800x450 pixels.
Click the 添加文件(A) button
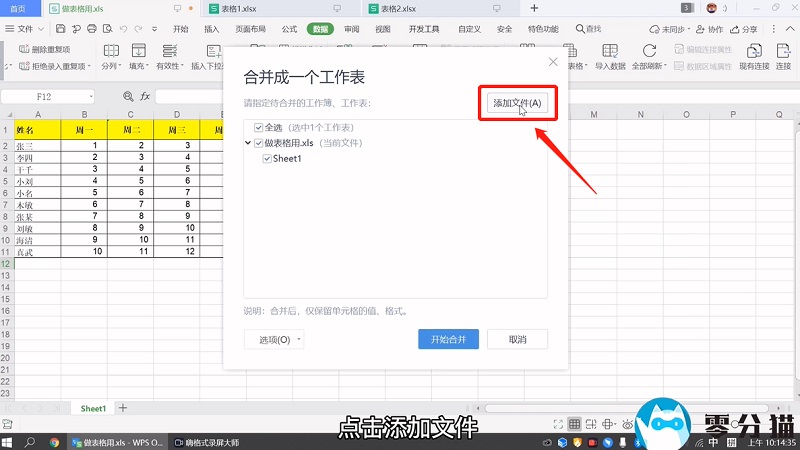[x=516, y=103]
